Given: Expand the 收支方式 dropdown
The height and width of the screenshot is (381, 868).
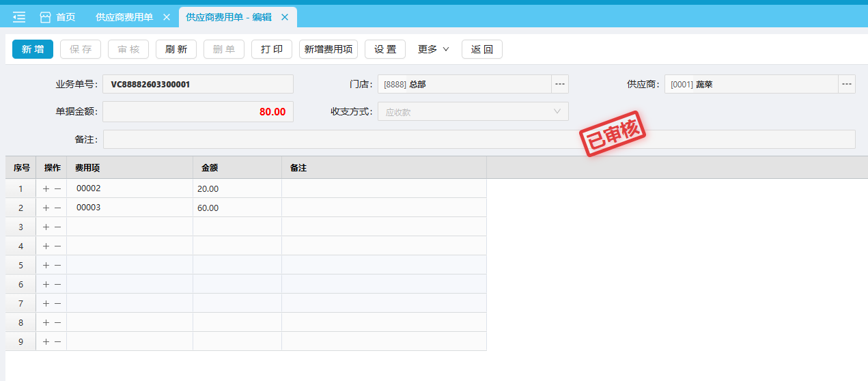Looking at the screenshot, I should 557,111.
